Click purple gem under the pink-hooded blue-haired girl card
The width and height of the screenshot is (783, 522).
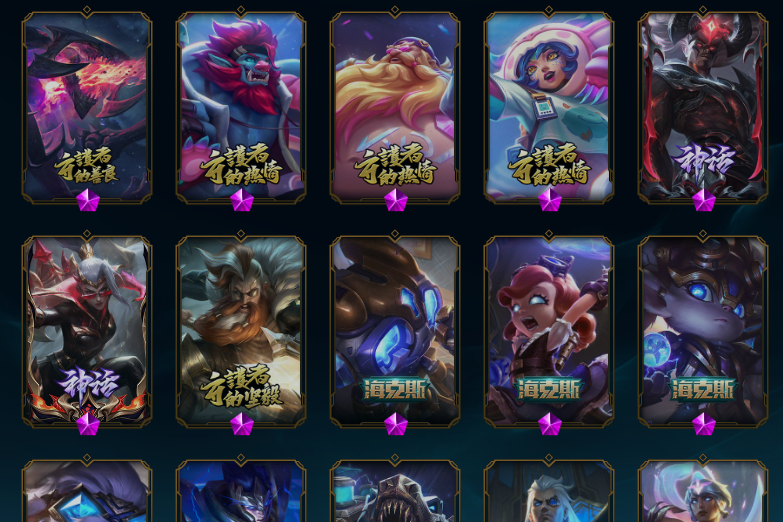click(x=550, y=200)
